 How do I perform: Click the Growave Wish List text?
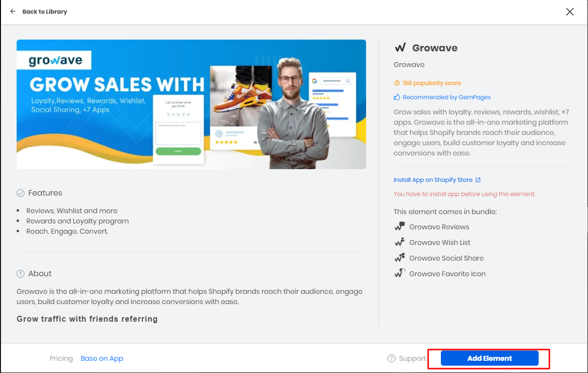pyautogui.click(x=440, y=242)
